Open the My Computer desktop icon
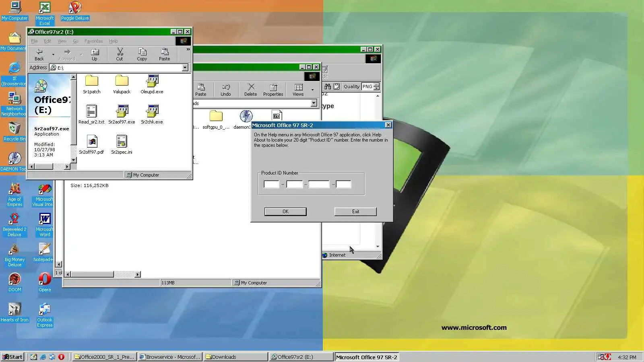The width and height of the screenshot is (644, 362). coord(14,11)
